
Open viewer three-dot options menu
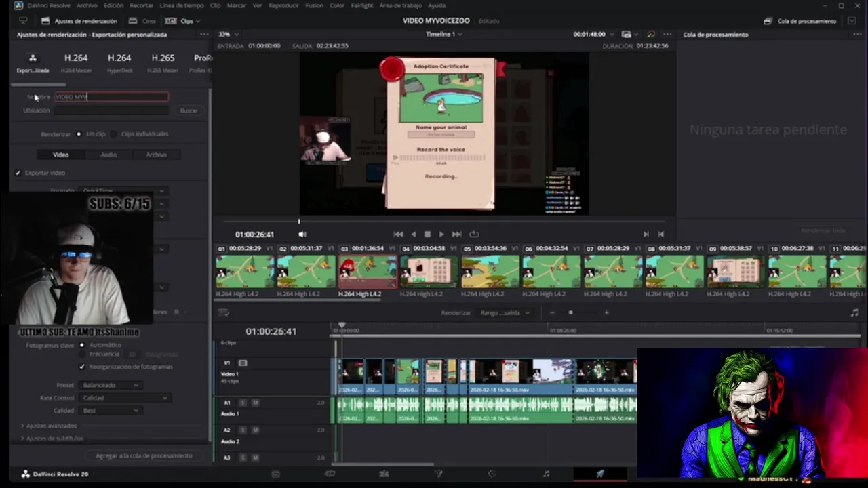667,35
